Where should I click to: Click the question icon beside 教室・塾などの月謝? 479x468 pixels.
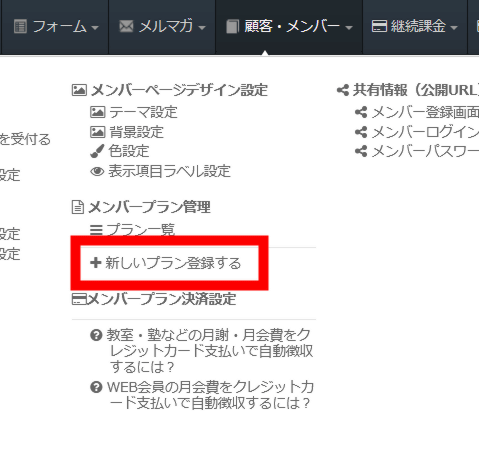96,335
